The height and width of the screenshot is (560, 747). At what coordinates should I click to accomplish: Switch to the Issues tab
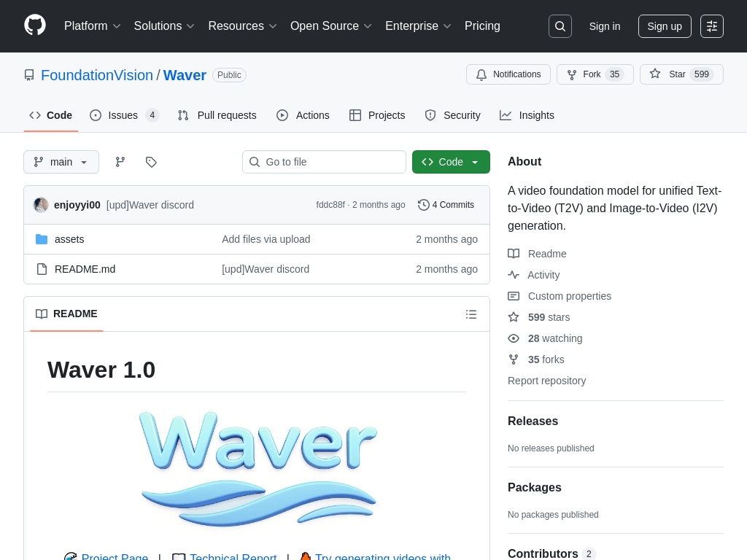123,115
